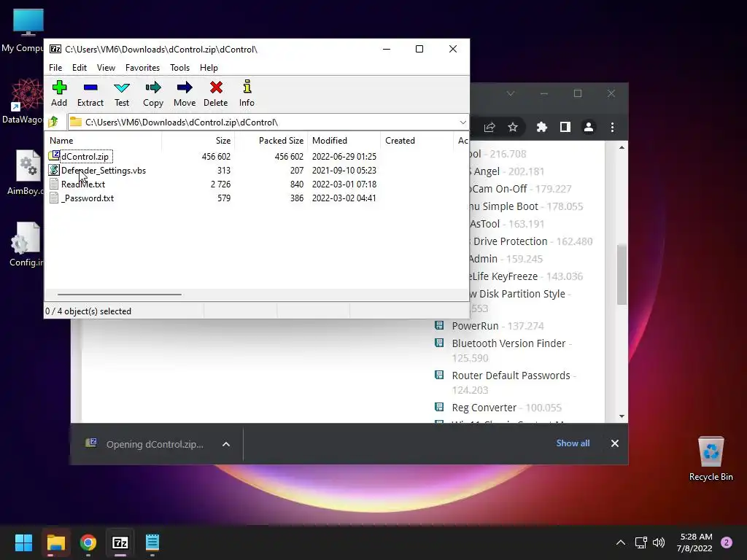Click the Chrome extensions puzzle icon
Screen dimensions: 747x560
[542, 127]
